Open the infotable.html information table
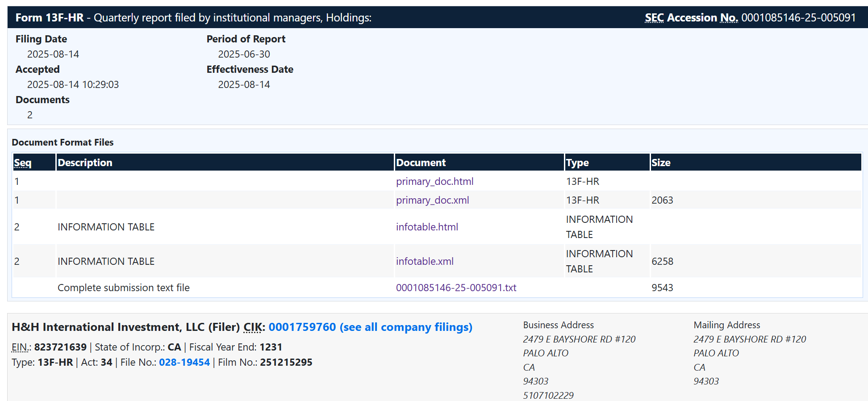Viewport: 868px width, 401px height. point(427,227)
